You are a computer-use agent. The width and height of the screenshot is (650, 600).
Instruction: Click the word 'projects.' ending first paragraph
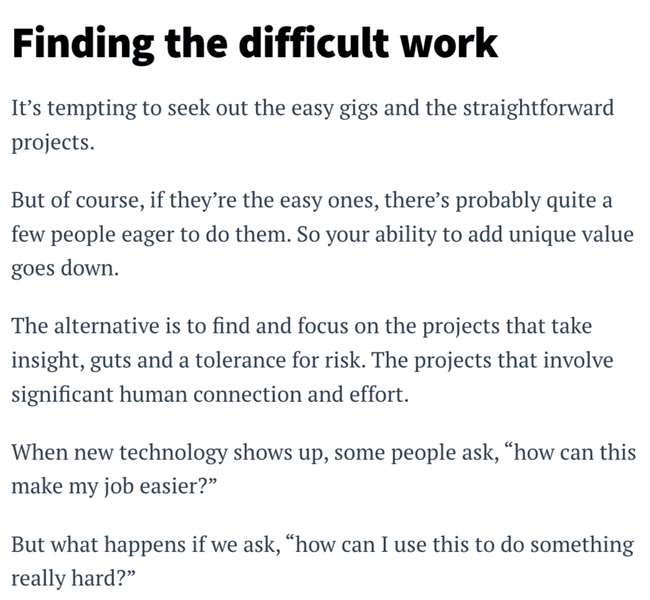click(x=53, y=143)
